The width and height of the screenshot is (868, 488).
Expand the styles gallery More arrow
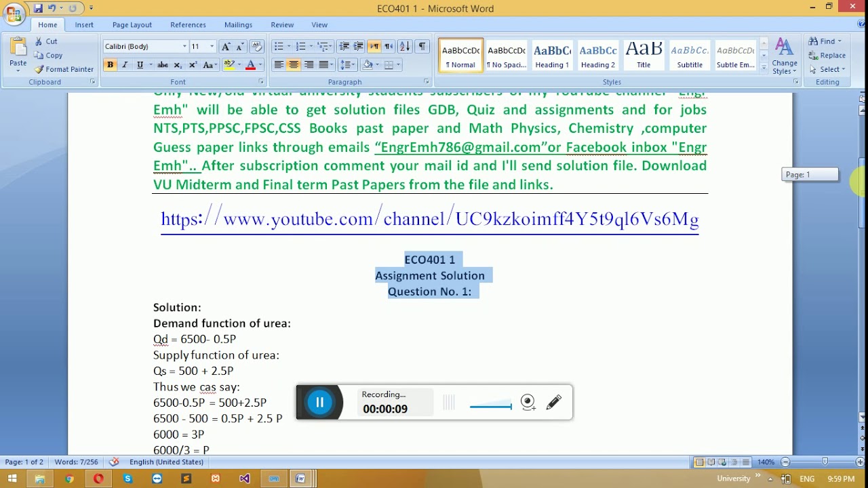coord(764,67)
